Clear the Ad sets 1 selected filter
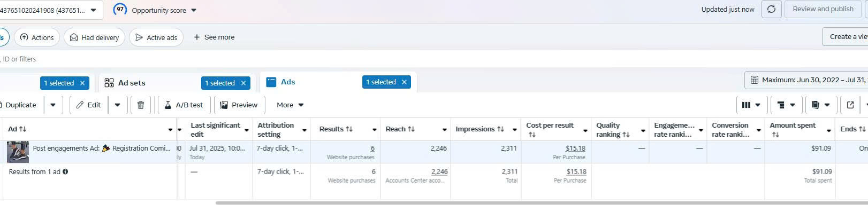868x219 pixels. (x=243, y=83)
